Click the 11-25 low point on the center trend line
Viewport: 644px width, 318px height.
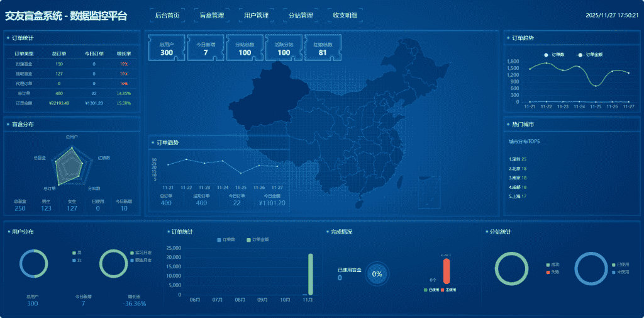point(241,173)
